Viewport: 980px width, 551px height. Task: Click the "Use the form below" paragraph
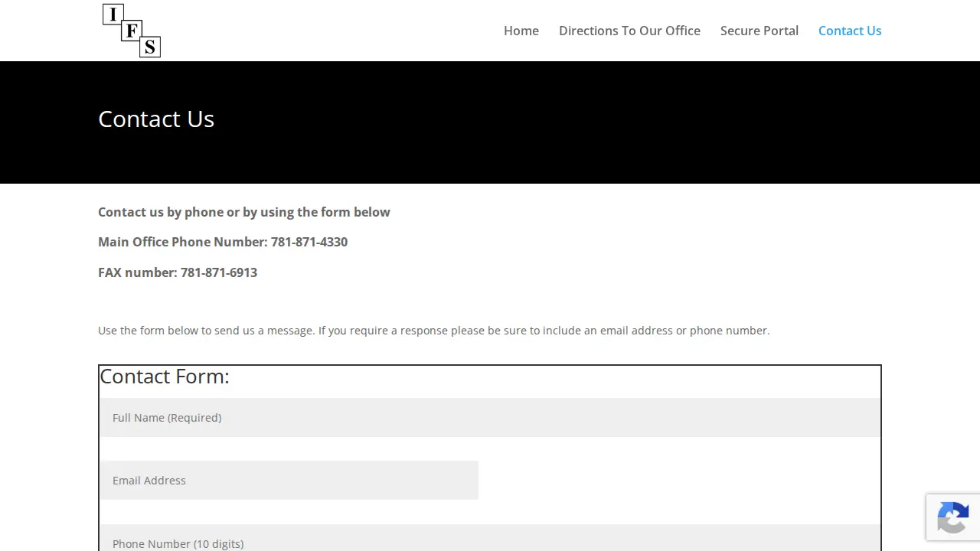point(434,331)
